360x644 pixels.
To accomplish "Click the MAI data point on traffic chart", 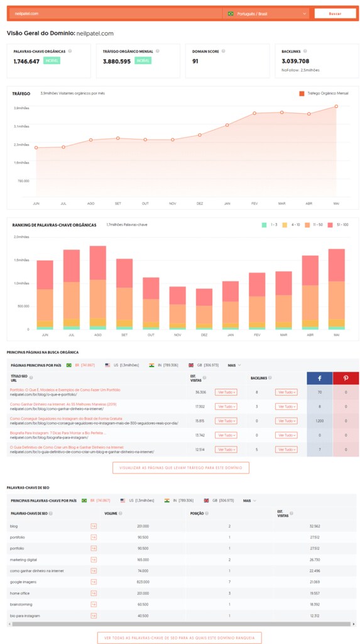I will 336,106.
